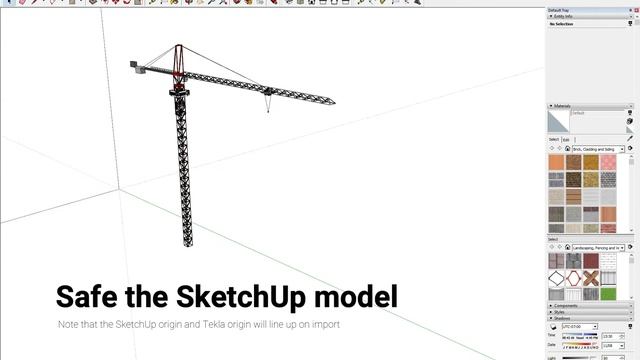Open the Landscaping, Fencing dropdown

tap(598, 248)
